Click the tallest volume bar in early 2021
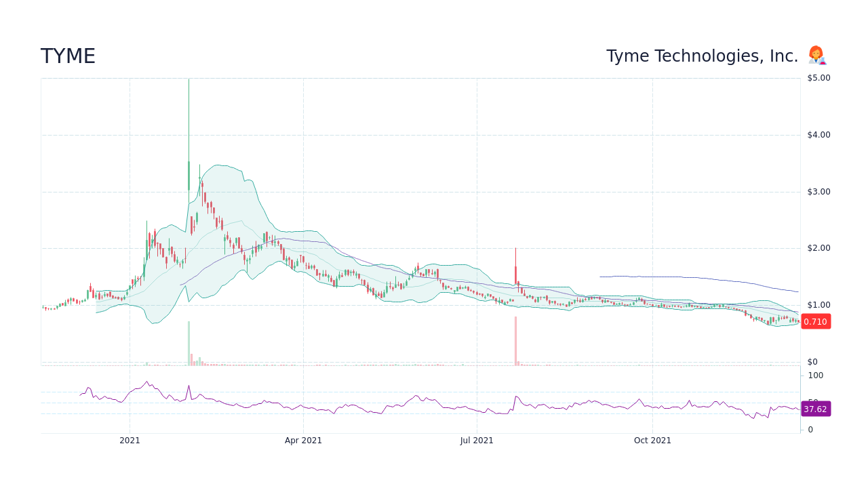The height and width of the screenshot is (488, 868). (x=189, y=343)
